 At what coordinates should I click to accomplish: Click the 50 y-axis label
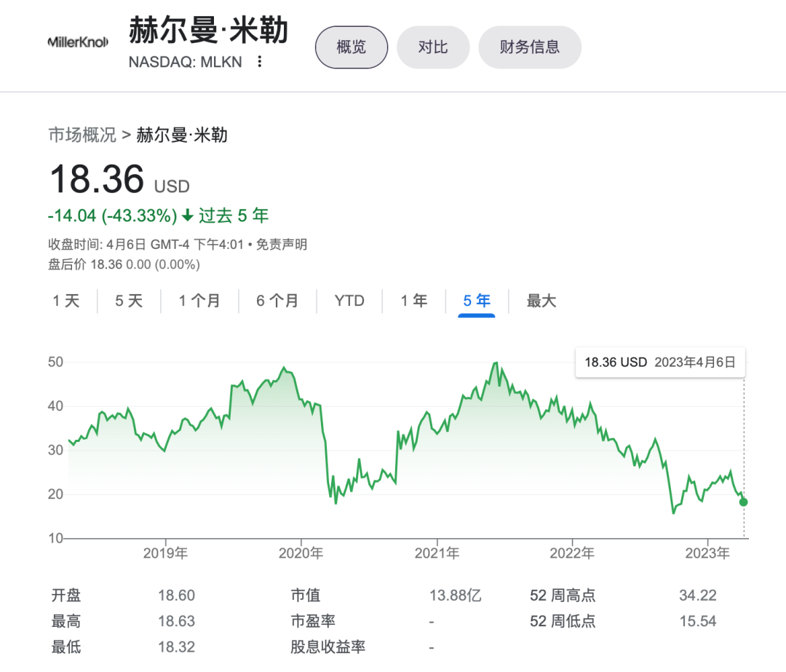55,362
